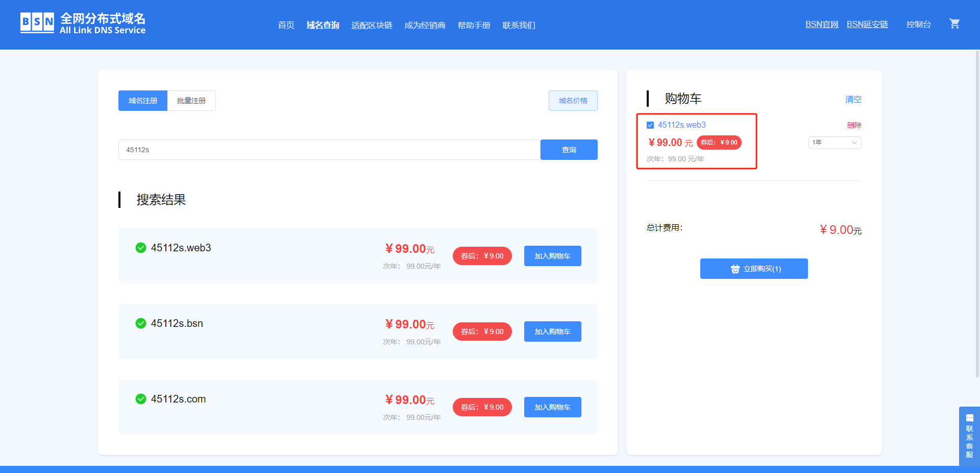Click coupon badge for 45112s.web3 result
The height and width of the screenshot is (473, 980).
[x=482, y=256]
